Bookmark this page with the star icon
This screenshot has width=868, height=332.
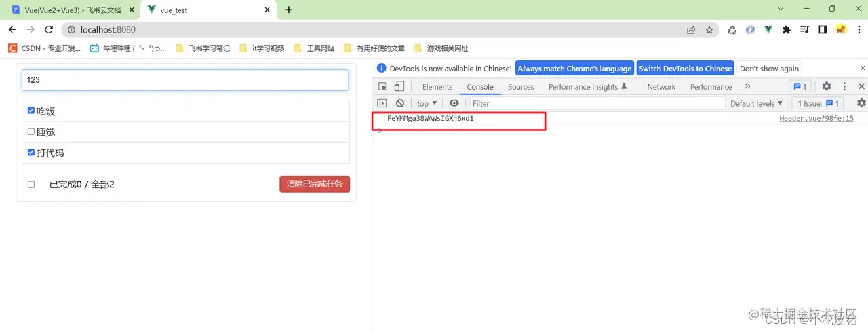tap(709, 30)
